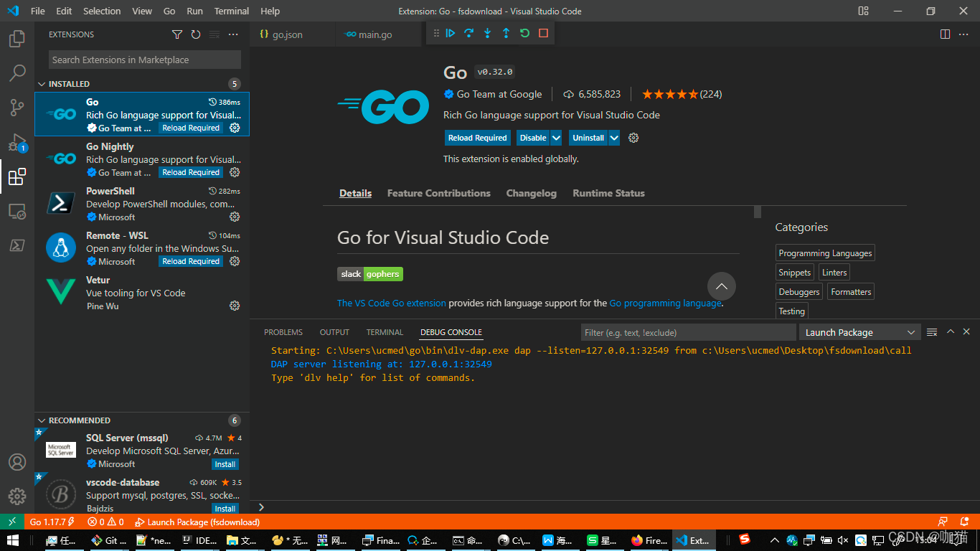Open Windows Start button
The image size is (980, 551).
(x=13, y=540)
